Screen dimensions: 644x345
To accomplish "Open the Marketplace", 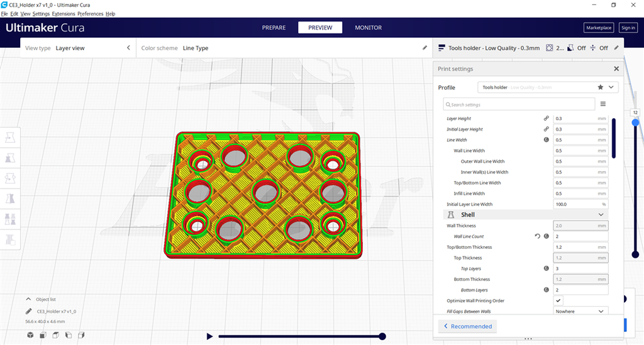I will (x=598, y=28).
